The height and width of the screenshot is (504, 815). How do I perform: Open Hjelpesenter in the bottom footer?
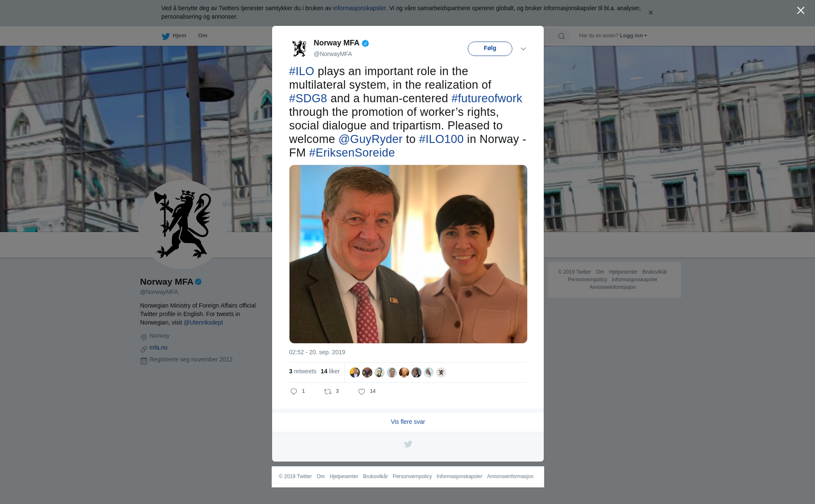[344, 476]
